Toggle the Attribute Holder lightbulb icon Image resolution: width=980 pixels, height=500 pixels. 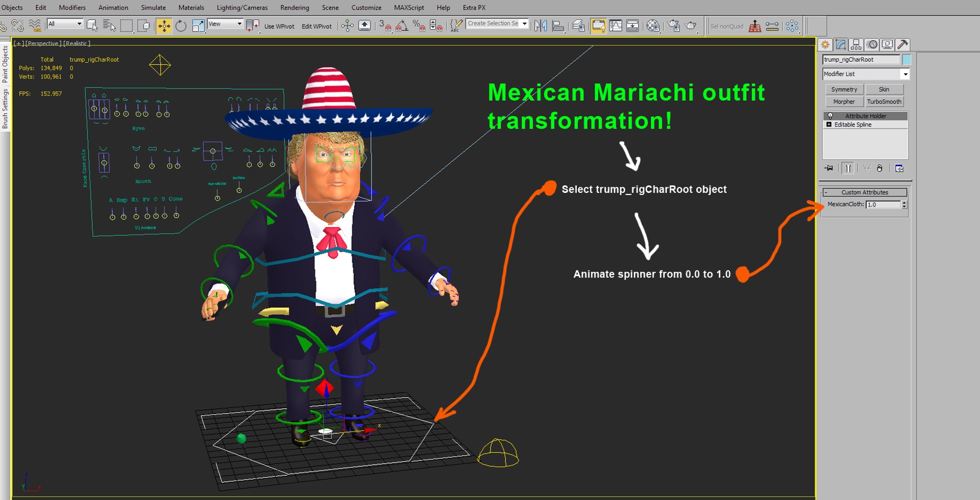(x=830, y=116)
